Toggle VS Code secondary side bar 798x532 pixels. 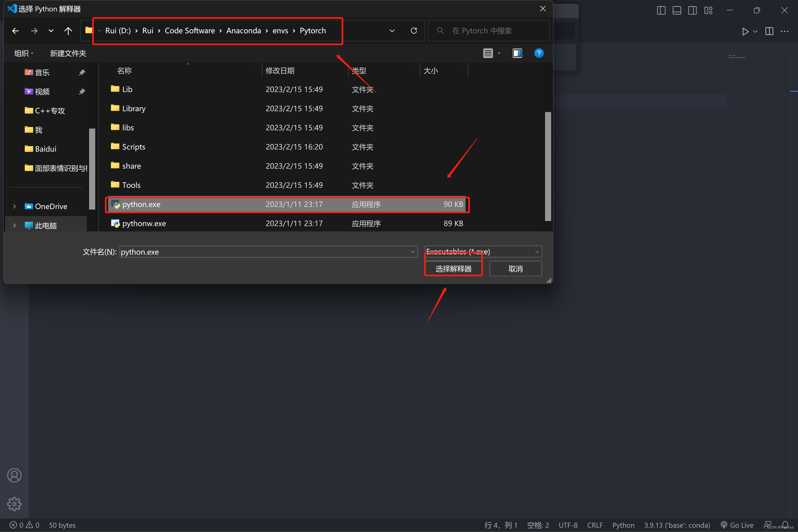pos(692,11)
